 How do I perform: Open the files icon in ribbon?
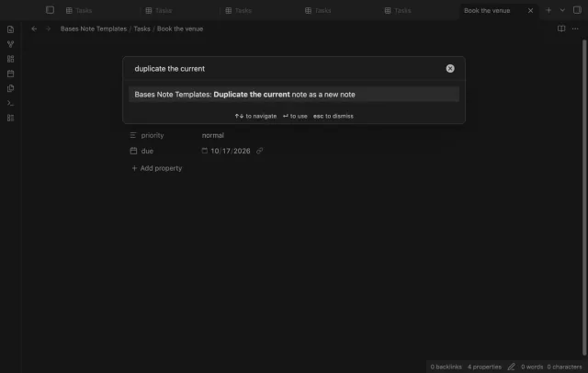10,29
